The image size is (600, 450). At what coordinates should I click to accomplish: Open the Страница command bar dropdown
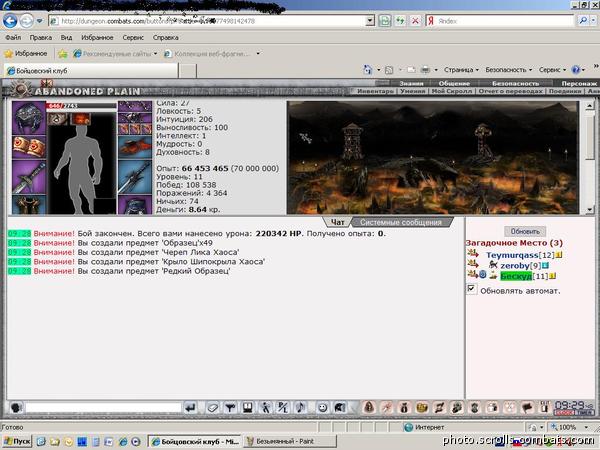tap(461, 70)
